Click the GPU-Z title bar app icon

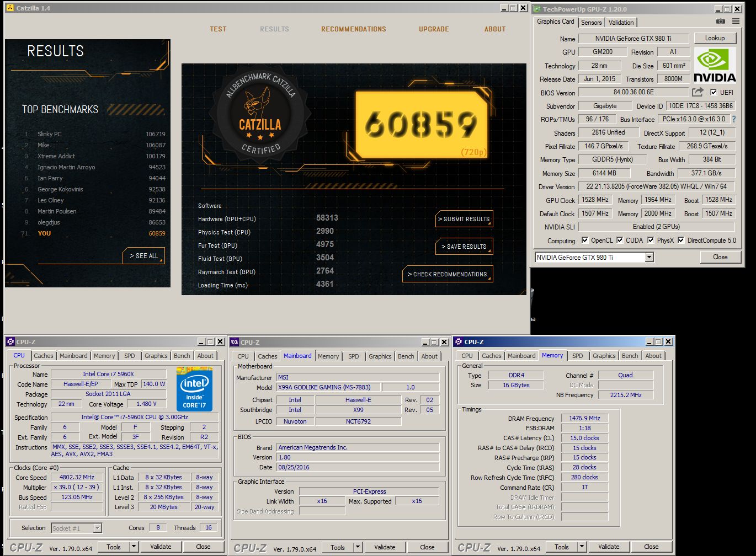(537, 9)
